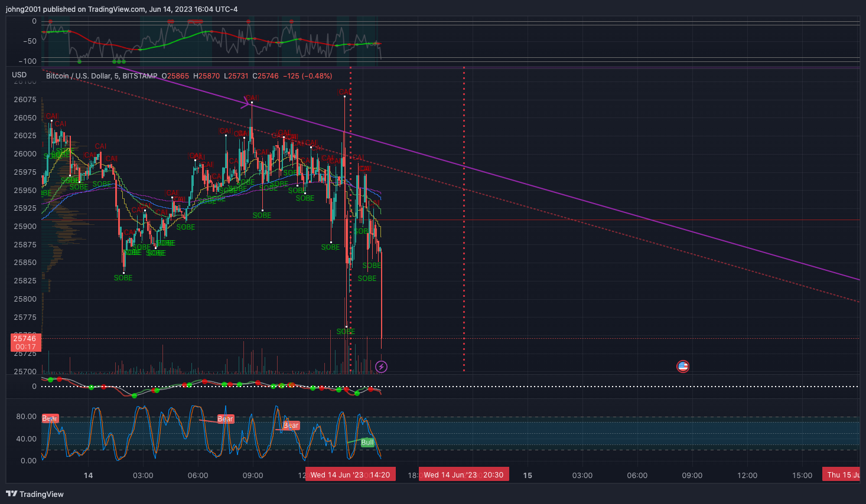Click the L25731 low value

coord(236,76)
